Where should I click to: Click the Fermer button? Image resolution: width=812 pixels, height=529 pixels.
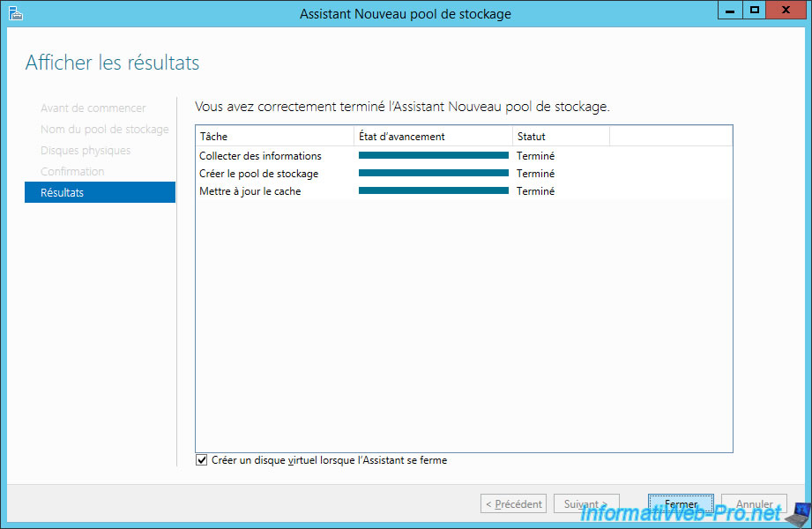coord(681,504)
